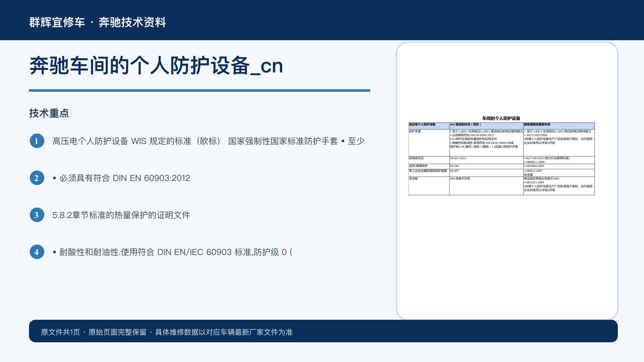Click the 面部/眼睛保护 table row label
Screen dimensions: 644x362
click(x=418, y=166)
